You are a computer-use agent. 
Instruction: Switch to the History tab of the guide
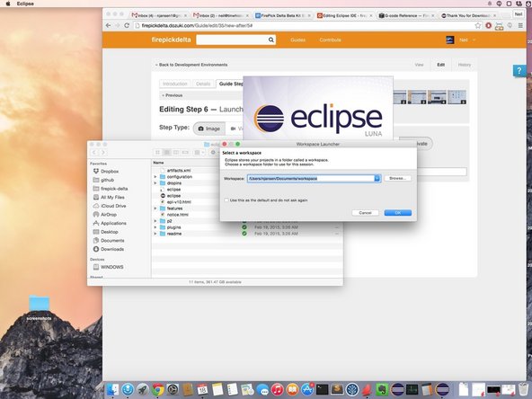click(x=464, y=65)
